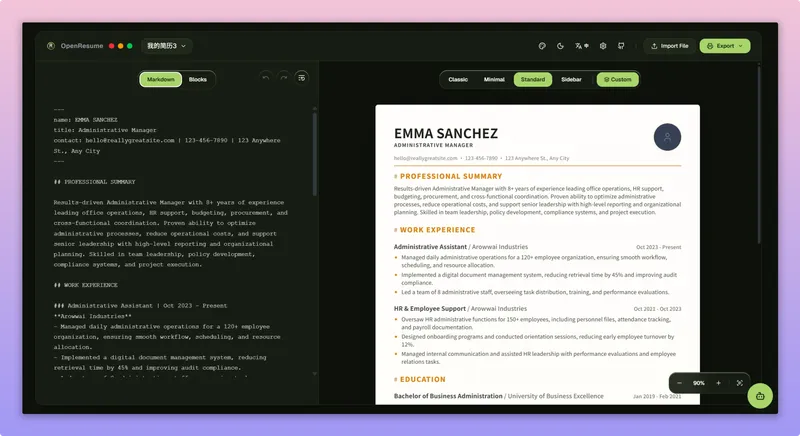Click the PROFESSIONAL SUMMARY heading in preview
Image resolution: width=800 pixels, height=436 pixels.
[x=451, y=176]
